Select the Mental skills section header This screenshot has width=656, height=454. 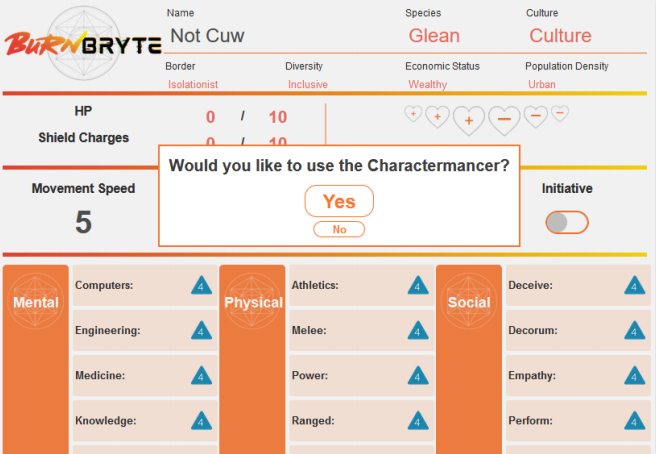(36, 303)
